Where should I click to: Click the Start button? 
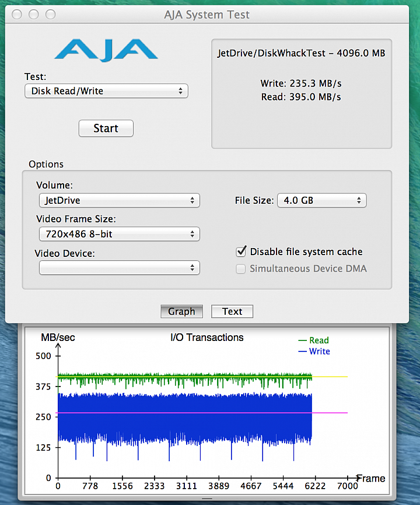[x=106, y=128]
